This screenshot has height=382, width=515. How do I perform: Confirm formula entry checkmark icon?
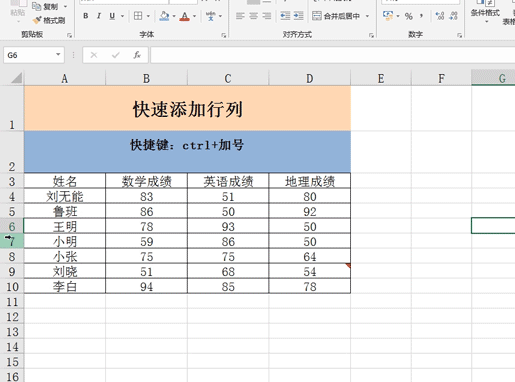point(116,55)
